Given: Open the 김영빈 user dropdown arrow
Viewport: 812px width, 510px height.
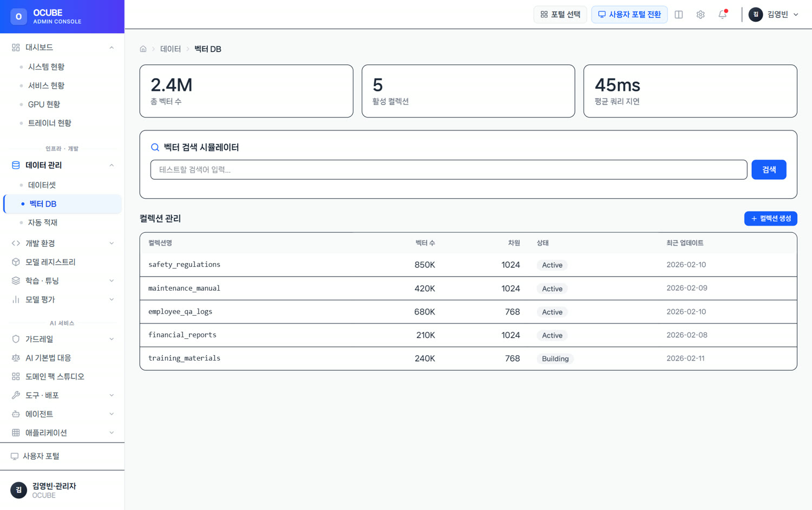Looking at the screenshot, I should click(796, 15).
